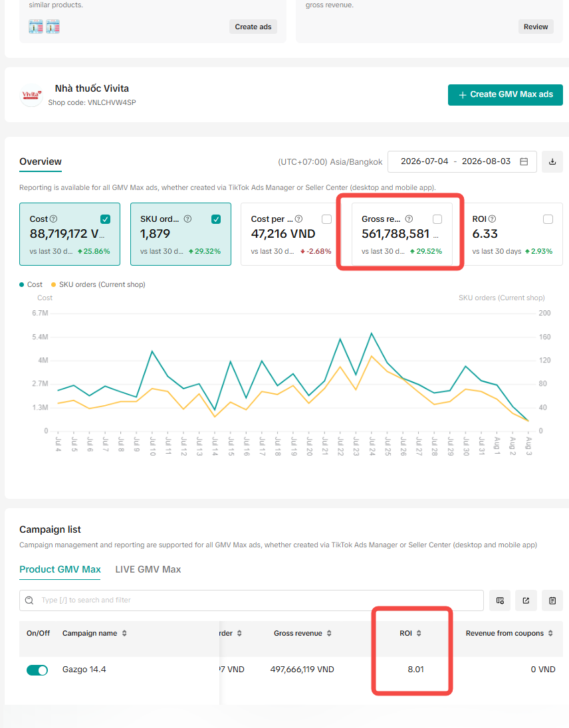Screen dimensions: 569x728
Task: Sort the ROI column
Action: (419, 633)
